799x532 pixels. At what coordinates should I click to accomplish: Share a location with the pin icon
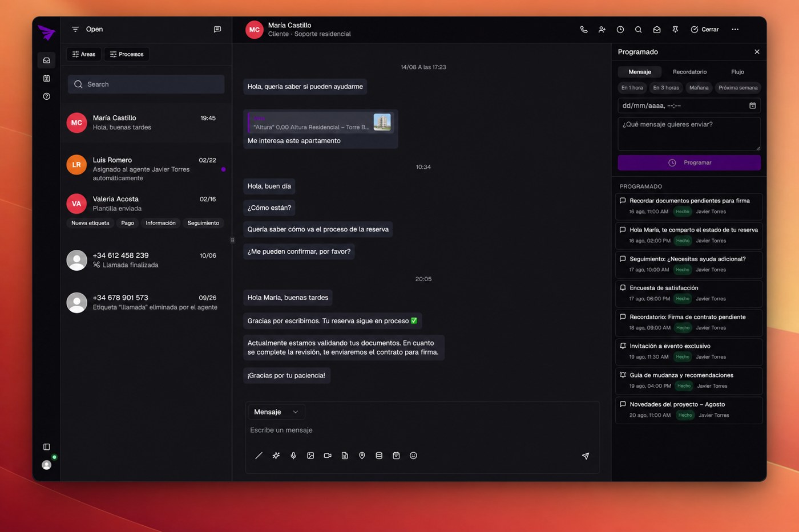(x=362, y=456)
